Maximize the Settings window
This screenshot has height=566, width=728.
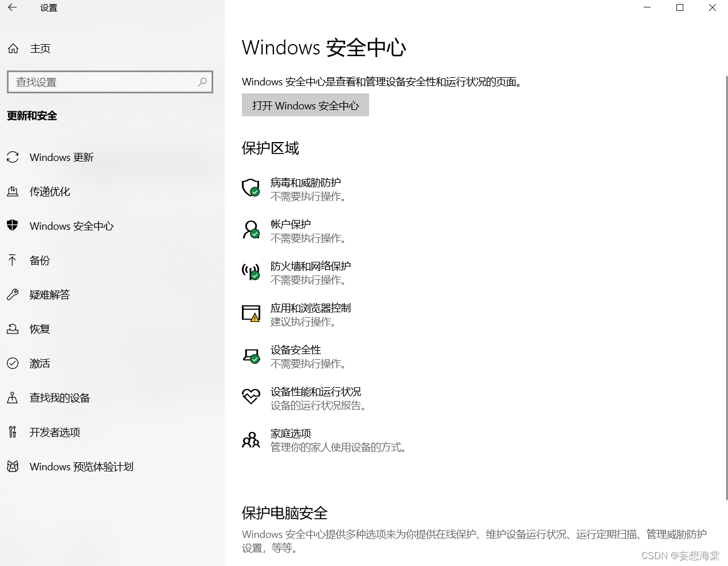pyautogui.click(x=680, y=7)
